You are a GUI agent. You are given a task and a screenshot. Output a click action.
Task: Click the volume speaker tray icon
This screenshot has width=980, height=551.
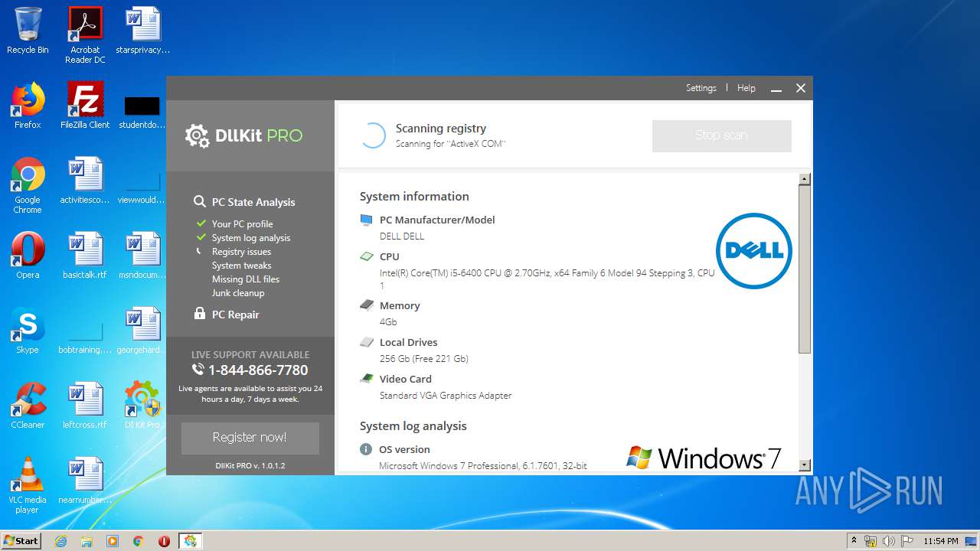click(889, 541)
